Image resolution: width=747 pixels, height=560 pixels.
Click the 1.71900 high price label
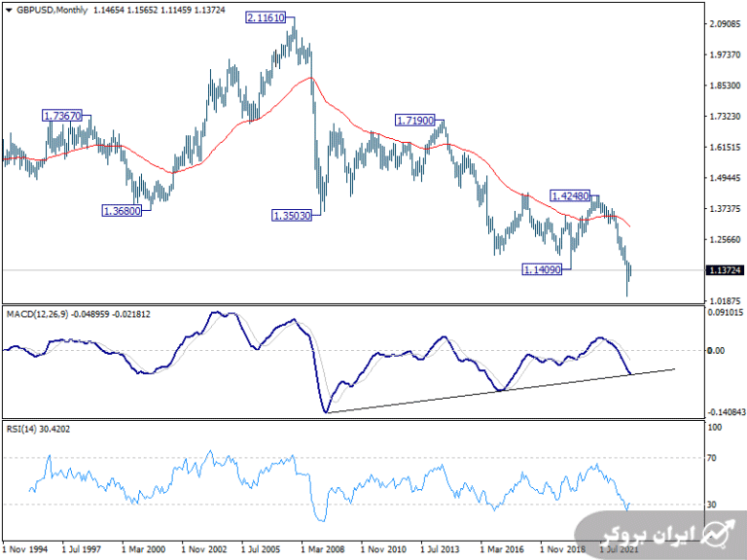pos(415,121)
